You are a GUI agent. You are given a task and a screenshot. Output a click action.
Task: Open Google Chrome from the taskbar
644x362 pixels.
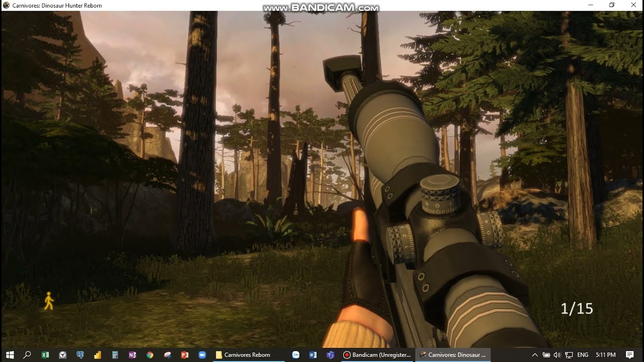[x=150, y=354]
